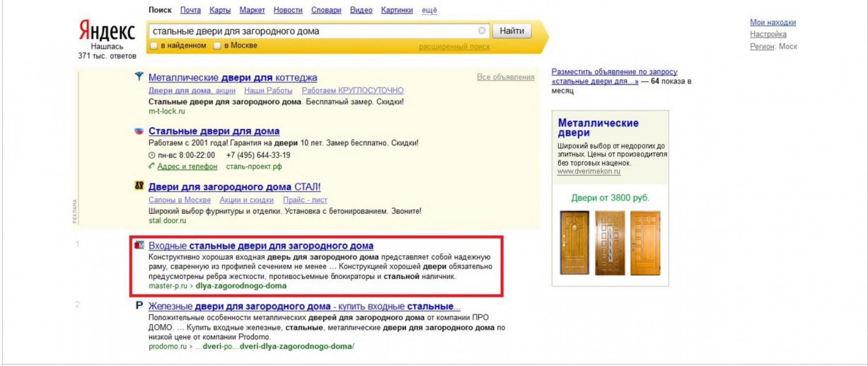Image resolution: width=868 pixels, height=366 pixels.
Task: Click the '371 тыс. ответов' result count
Action: [107, 56]
